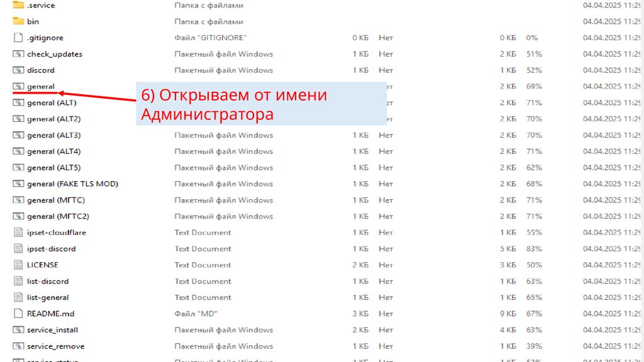
Task: Click 'Папка с файлами' in bin row
Action: click(x=209, y=21)
